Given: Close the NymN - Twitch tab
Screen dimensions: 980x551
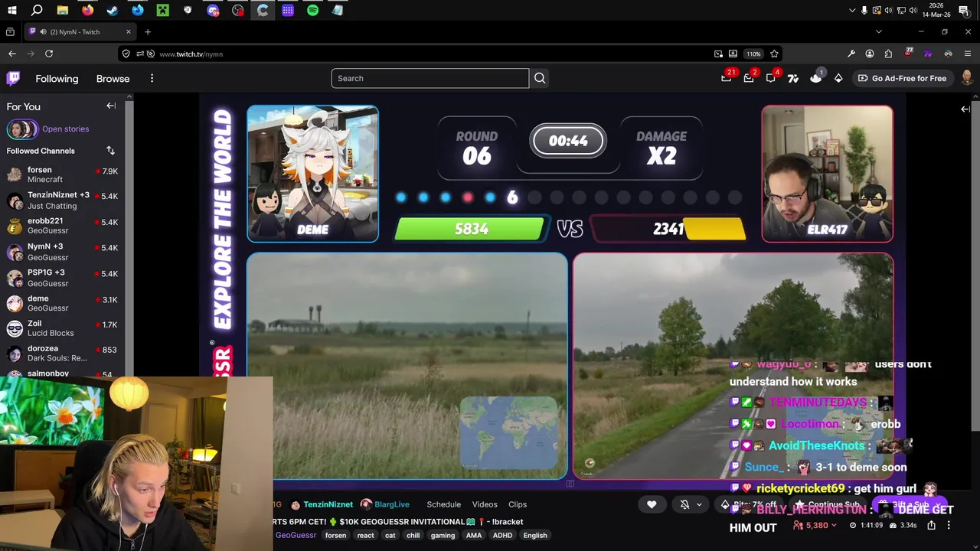Looking at the screenshot, I should (128, 32).
